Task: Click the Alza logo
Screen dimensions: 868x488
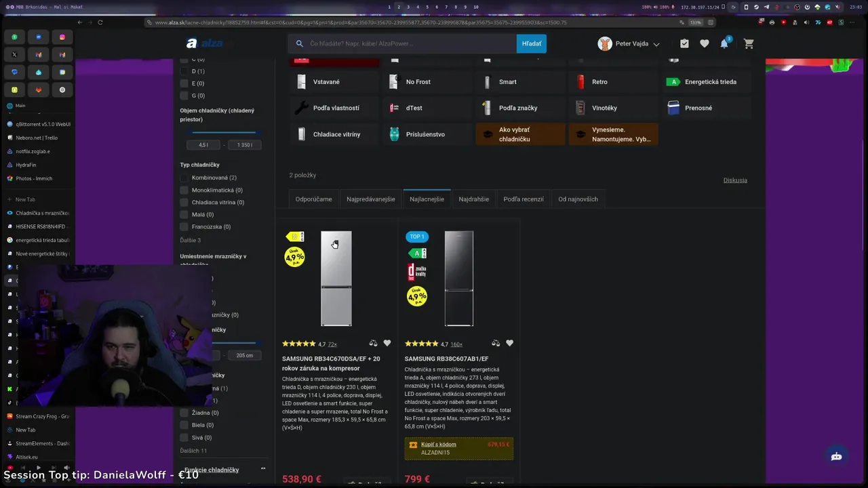Action: tap(205, 43)
